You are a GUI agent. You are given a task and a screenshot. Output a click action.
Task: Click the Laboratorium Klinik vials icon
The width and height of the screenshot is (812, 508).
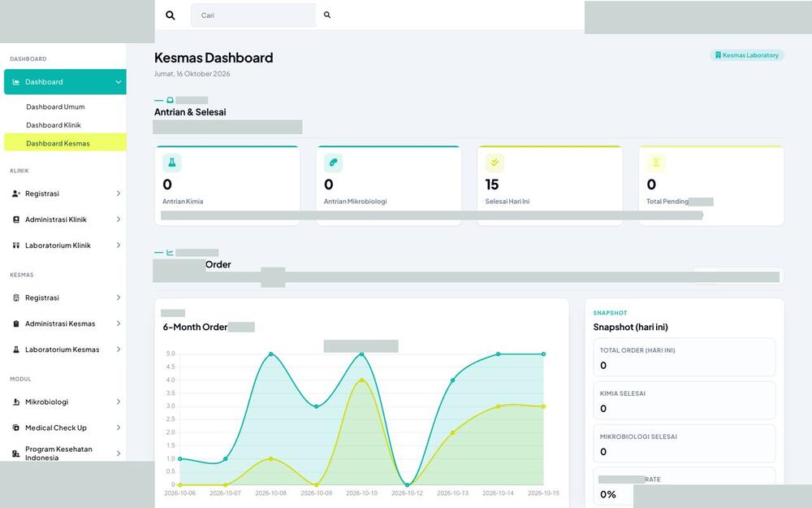16,245
